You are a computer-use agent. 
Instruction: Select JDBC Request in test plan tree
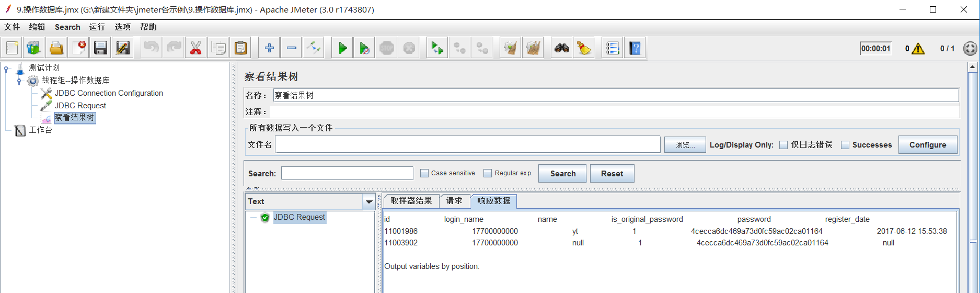pos(80,106)
